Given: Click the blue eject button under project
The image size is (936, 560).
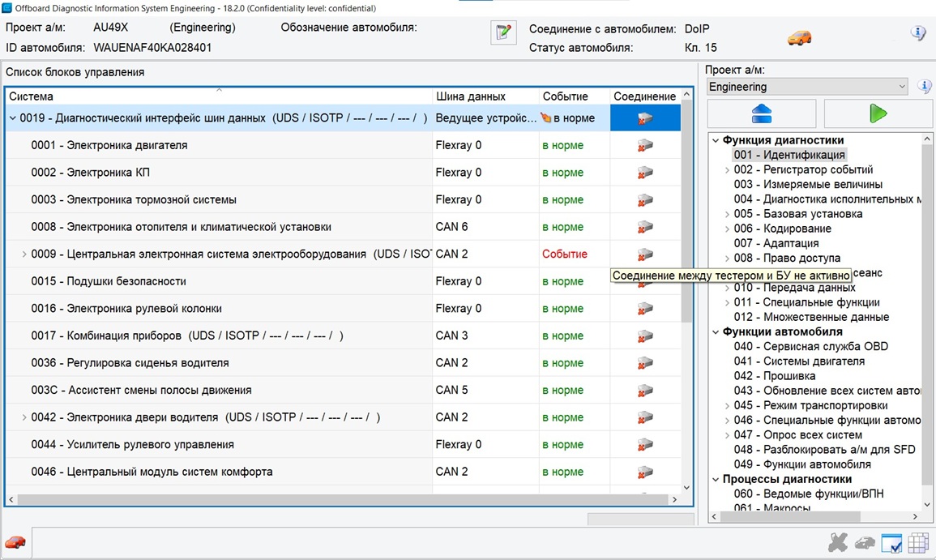Looking at the screenshot, I should click(761, 113).
